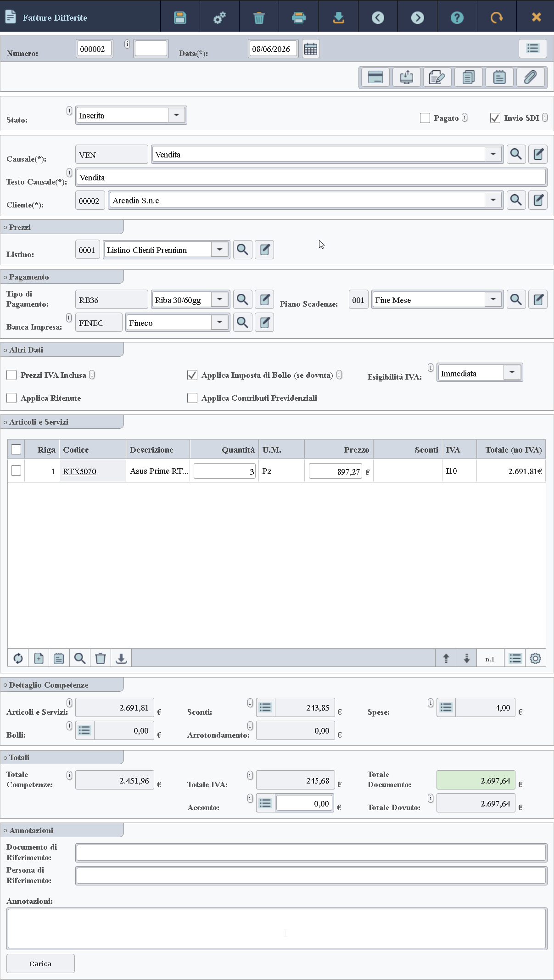The height and width of the screenshot is (980, 554).
Task: Select all rows with the header checkbox
Action: tap(16, 449)
